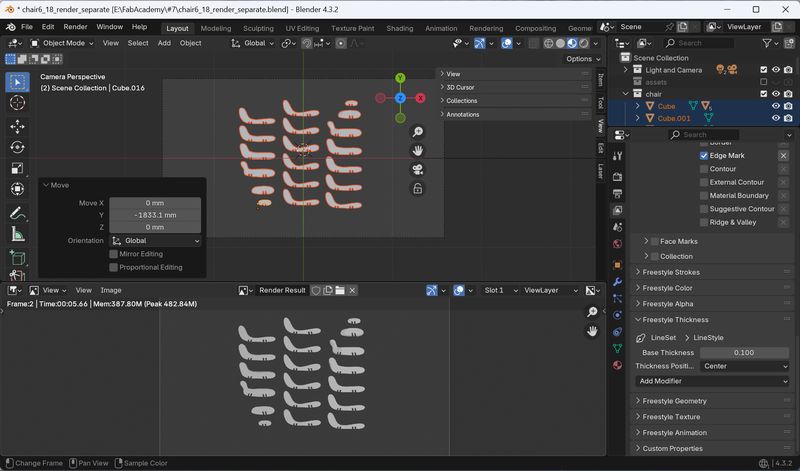Open the viewport Add menu

tap(164, 43)
